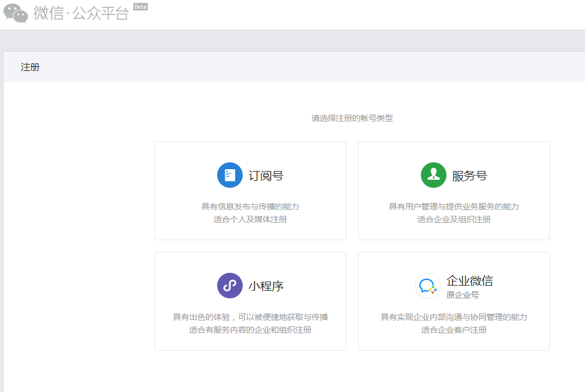Click the WeChat logo in the header
The height and width of the screenshot is (392, 585).
pyautogui.click(x=16, y=13)
